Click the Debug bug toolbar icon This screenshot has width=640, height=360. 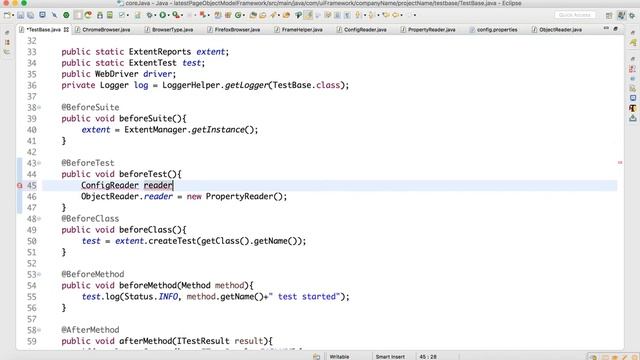point(149,15)
